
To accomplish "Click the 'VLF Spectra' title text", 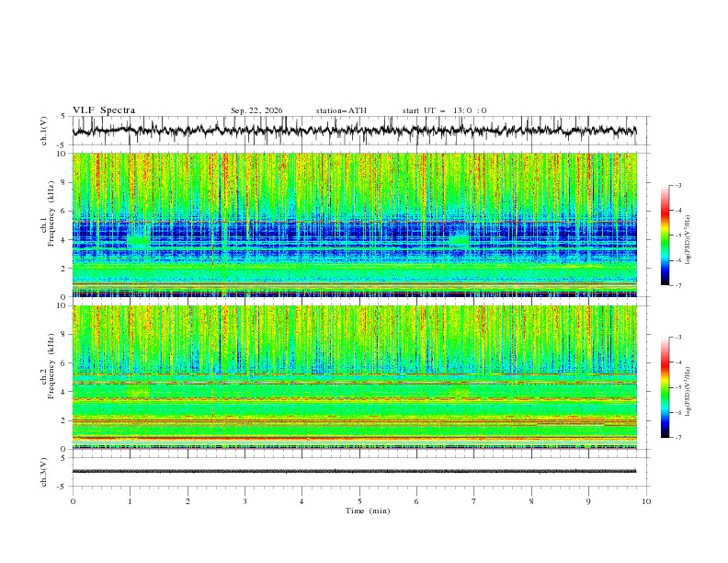I will pyautogui.click(x=104, y=110).
